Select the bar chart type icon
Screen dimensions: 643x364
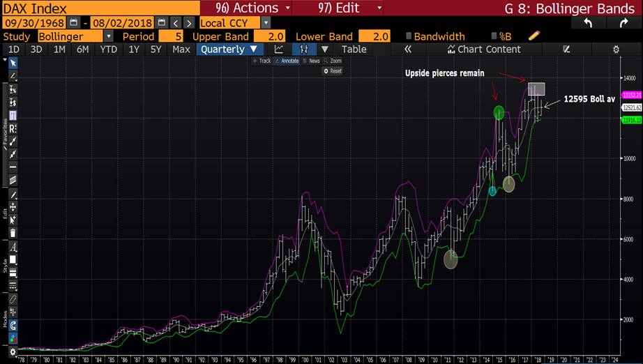click(x=303, y=50)
